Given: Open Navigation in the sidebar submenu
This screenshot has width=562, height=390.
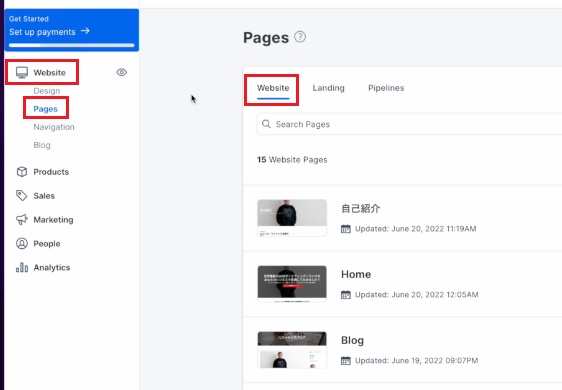Looking at the screenshot, I should [x=54, y=127].
